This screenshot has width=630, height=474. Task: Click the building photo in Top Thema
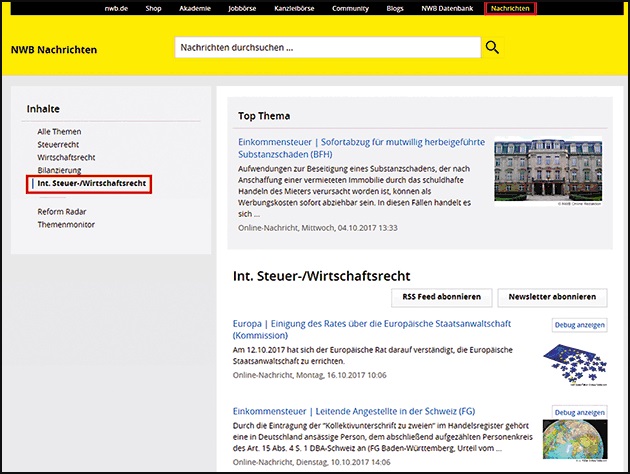pyautogui.click(x=548, y=172)
